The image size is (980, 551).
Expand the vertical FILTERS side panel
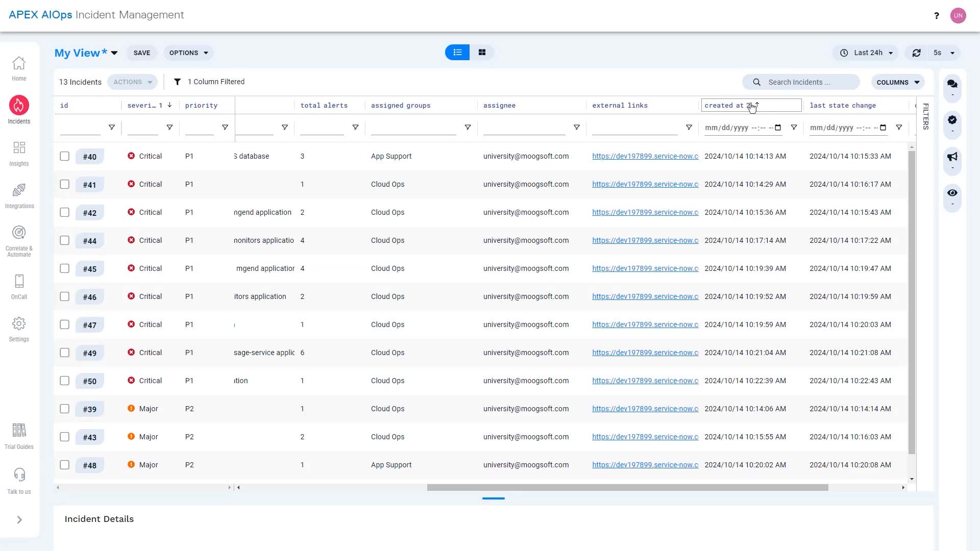point(925,116)
